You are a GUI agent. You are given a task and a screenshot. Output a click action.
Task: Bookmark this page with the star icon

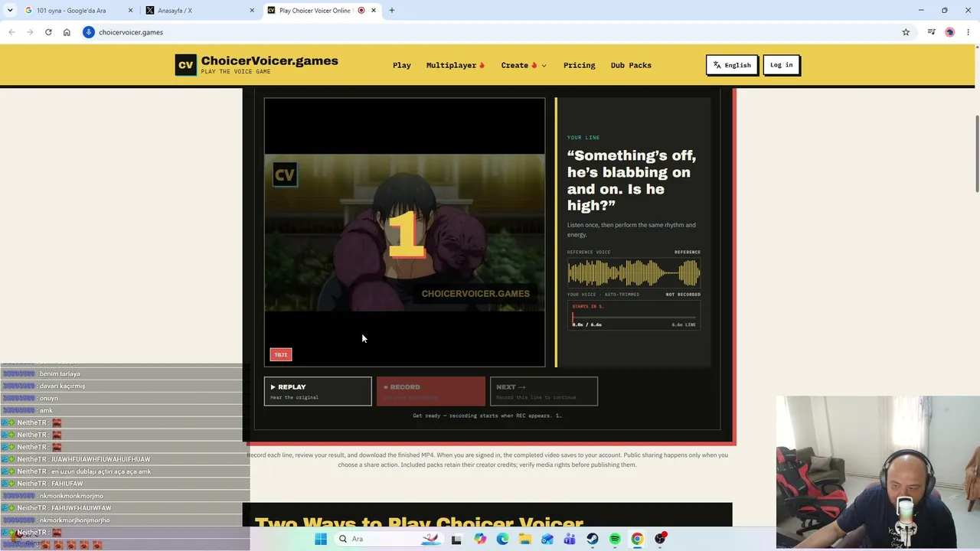pyautogui.click(x=906, y=32)
